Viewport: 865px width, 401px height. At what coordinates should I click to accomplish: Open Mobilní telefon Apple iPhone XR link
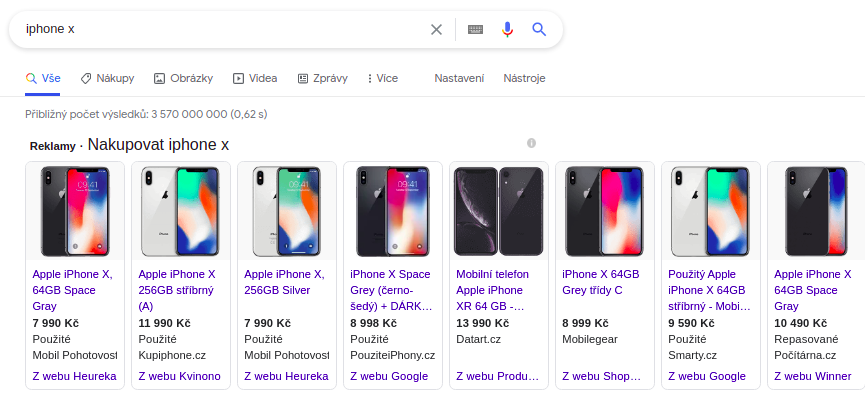click(x=495, y=290)
